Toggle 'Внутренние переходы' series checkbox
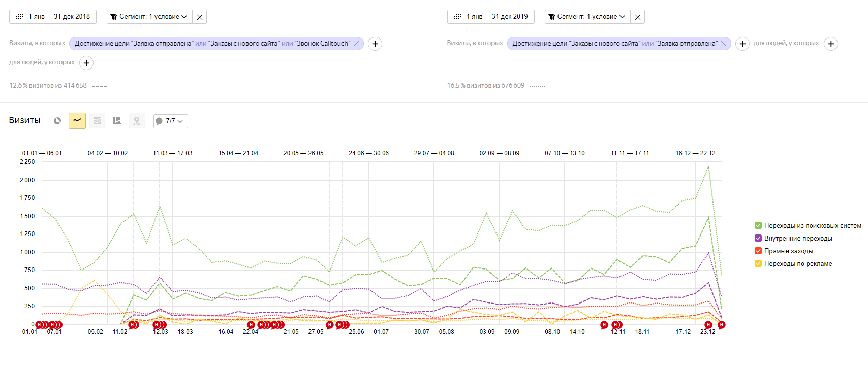Viewport: 868px width, 370px height. coord(758,239)
